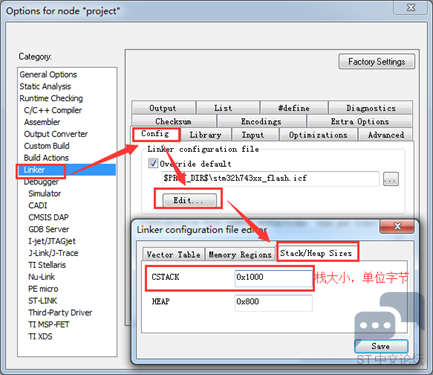Viewport: 433px width, 375px height.
Task: Switch to the Stack/Heap Sizes tab
Action: click(x=316, y=253)
